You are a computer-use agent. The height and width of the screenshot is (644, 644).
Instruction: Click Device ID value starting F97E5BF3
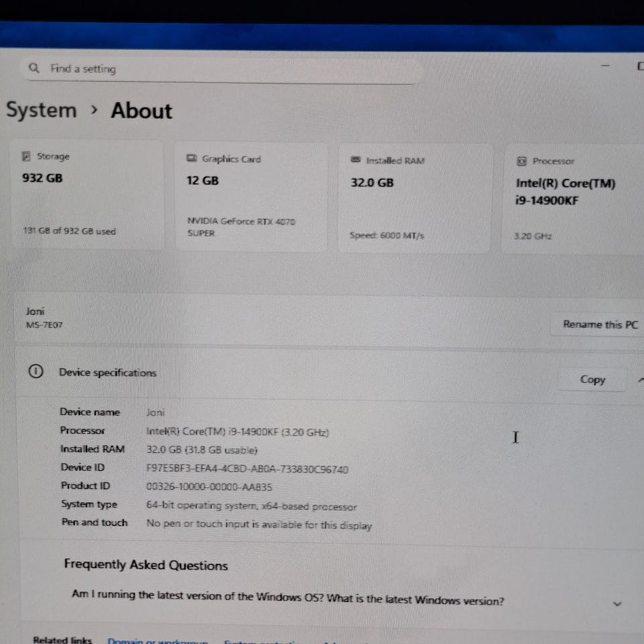click(x=247, y=469)
